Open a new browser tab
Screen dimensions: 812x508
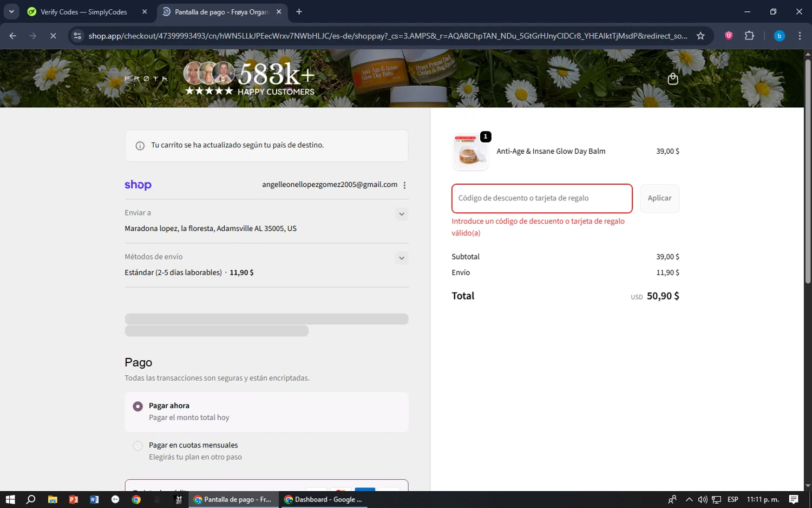tap(299, 11)
